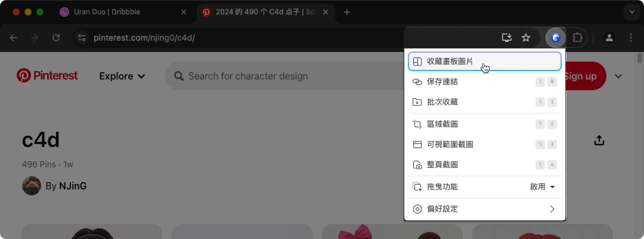This screenshot has width=644, height=239.
Task: Click the 批次收藏 folder download icon
Action: 417,102
